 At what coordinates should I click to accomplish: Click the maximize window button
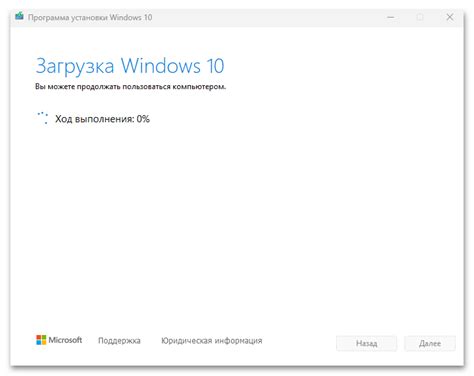[420, 17]
